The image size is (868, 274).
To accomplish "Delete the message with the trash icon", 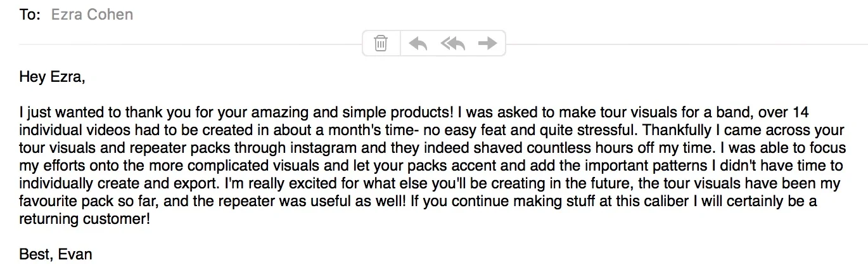I will (381, 43).
